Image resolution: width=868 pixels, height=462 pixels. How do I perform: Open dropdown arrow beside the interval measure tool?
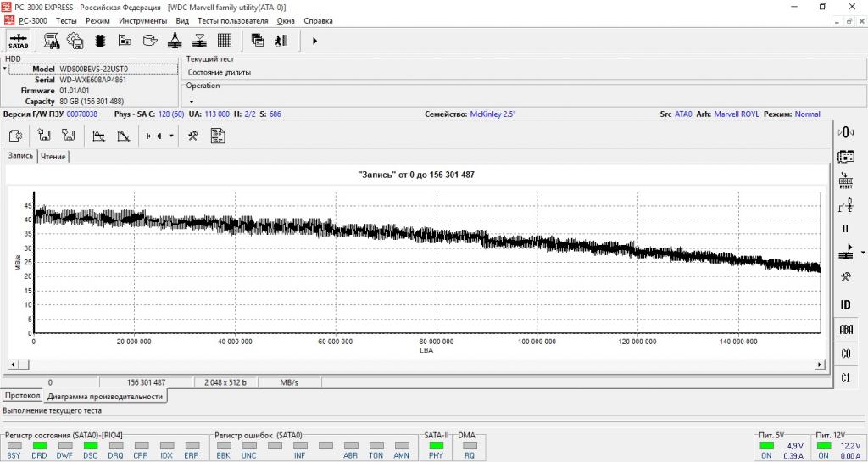pyautogui.click(x=171, y=136)
